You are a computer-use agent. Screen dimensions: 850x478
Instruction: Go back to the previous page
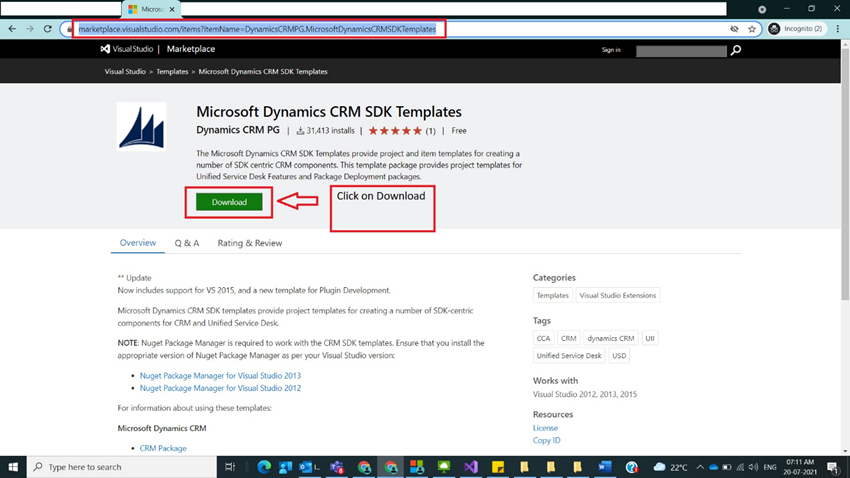(x=12, y=29)
